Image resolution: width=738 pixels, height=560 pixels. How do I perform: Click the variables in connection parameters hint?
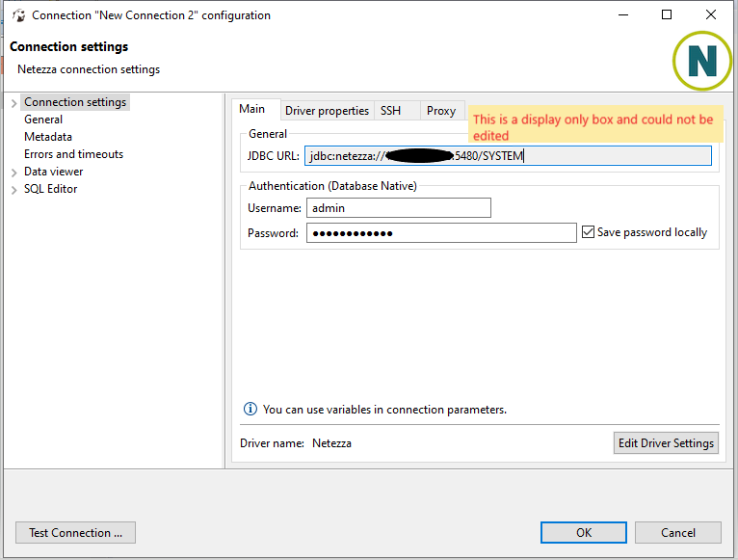click(384, 410)
